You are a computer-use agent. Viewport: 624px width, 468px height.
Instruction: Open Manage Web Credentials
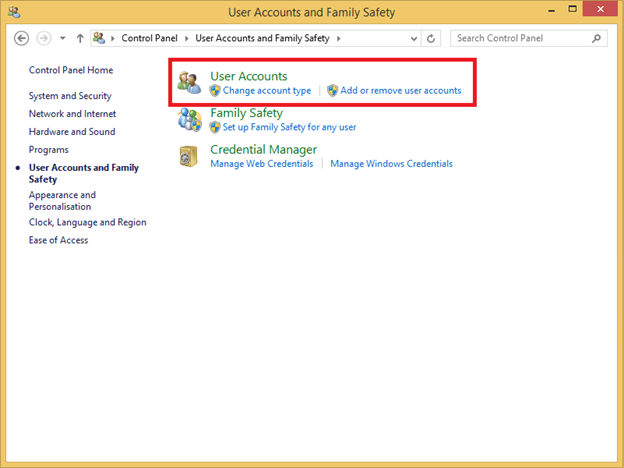[262, 164]
